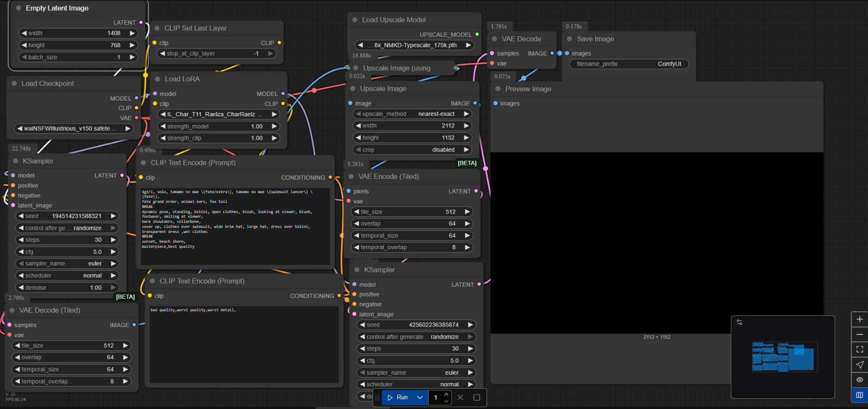Toggle the minimap using the map button
Image resolution: width=868 pixels, height=409 pixels.
coord(859,395)
